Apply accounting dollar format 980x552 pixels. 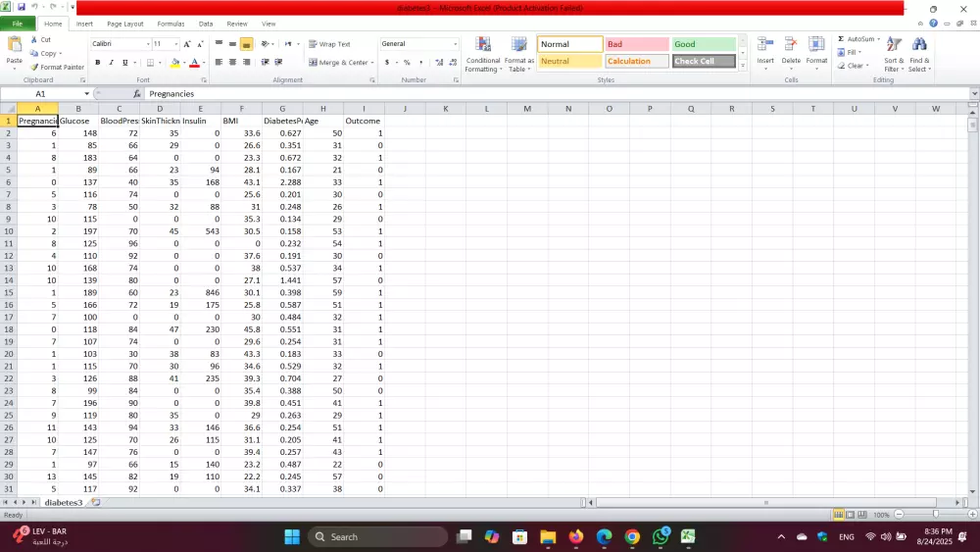pos(387,63)
